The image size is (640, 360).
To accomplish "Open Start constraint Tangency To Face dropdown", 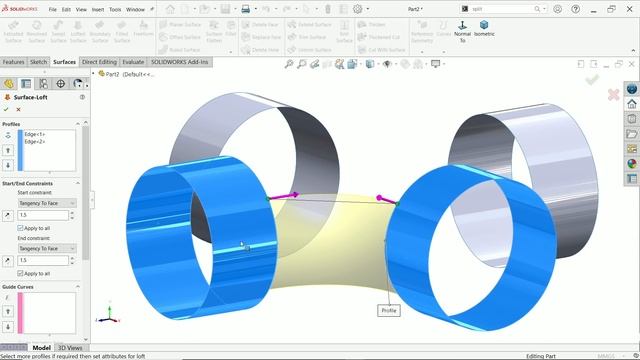I will pos(47,203).
